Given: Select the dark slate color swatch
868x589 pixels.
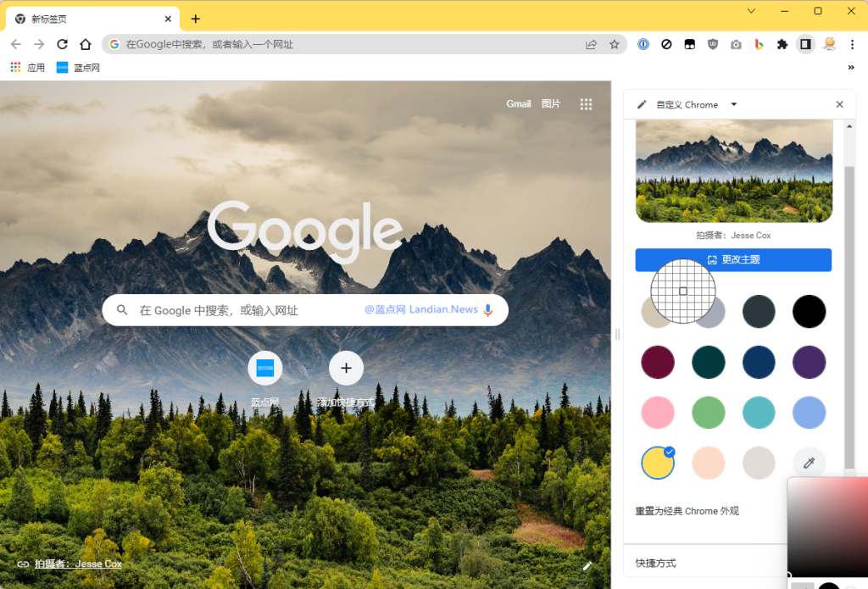Looking at the screenshot, I should pyautogui.click(x=759, y=312).
